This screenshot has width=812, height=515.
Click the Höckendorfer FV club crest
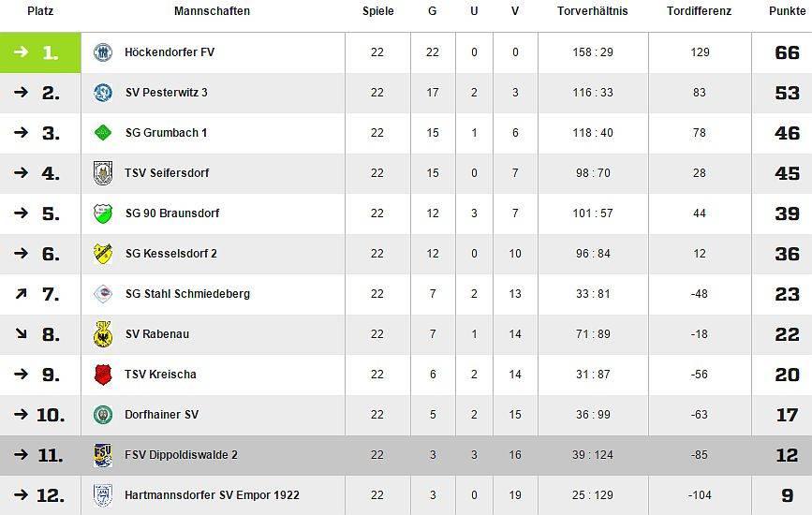coord(103,52)
